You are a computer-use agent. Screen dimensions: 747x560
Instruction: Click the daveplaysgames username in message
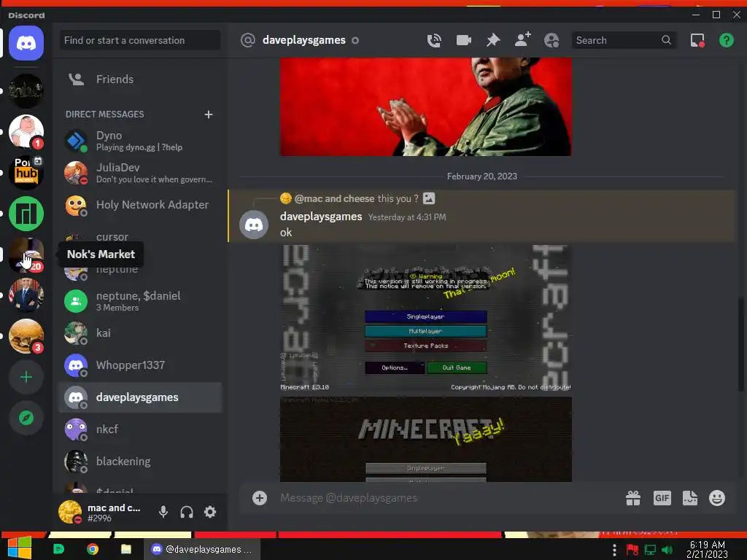(321, 216)
